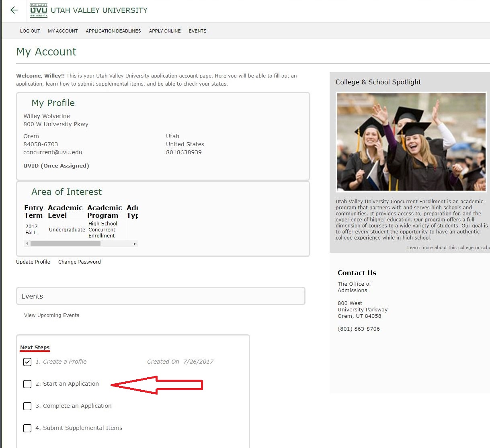Viewport: 490px width, 448px height.
Task: Click the zip code 84058-6703
Action: 41,144
